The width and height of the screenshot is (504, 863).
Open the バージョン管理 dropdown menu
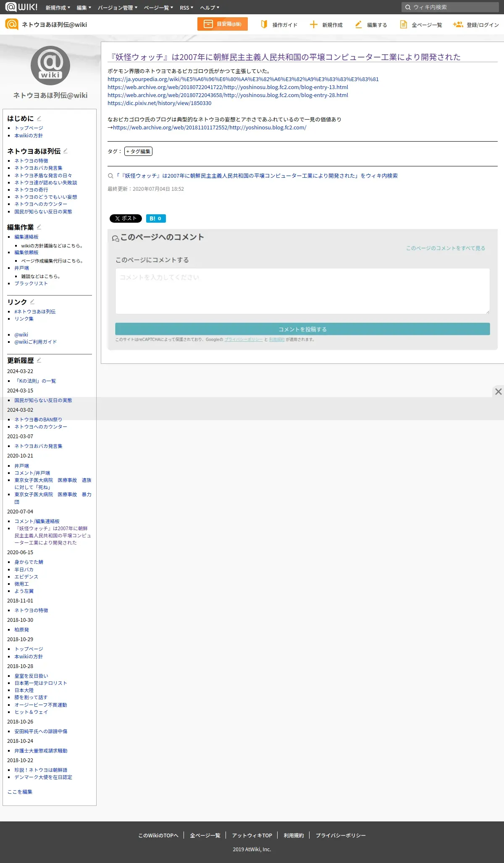118,8
